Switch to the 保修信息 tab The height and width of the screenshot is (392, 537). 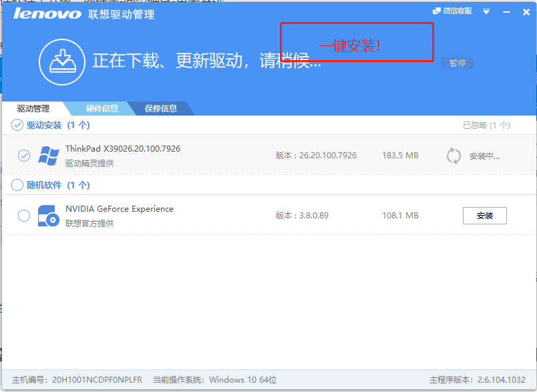click(161, 109)
